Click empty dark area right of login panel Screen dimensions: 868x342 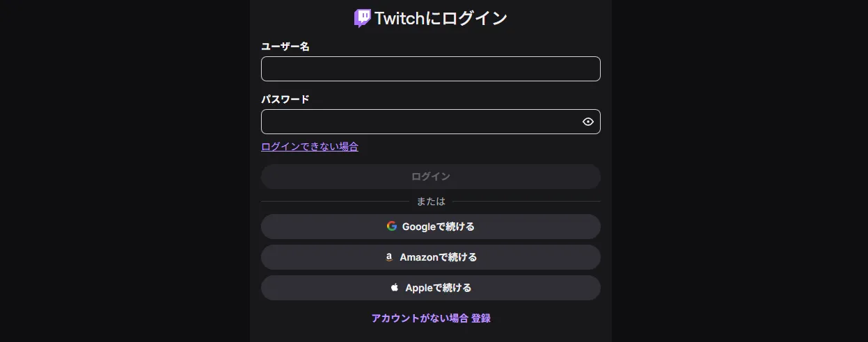(738, 174)
